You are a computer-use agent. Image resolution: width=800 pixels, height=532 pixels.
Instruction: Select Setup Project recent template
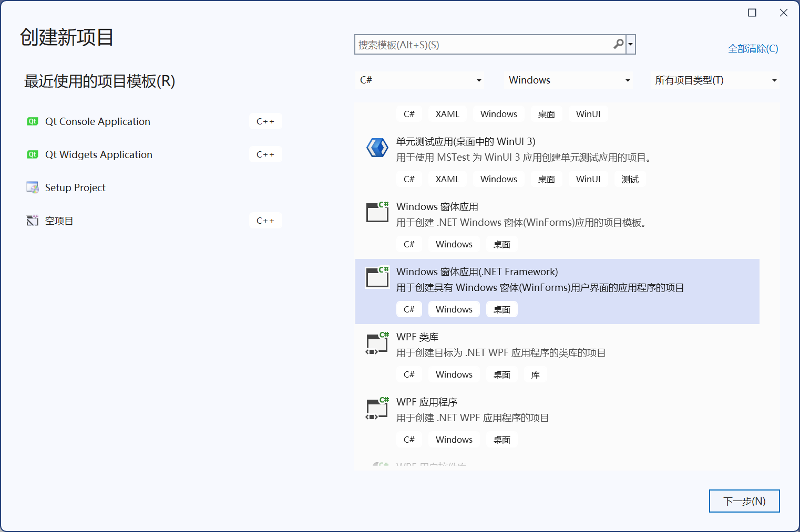point(75,187)
